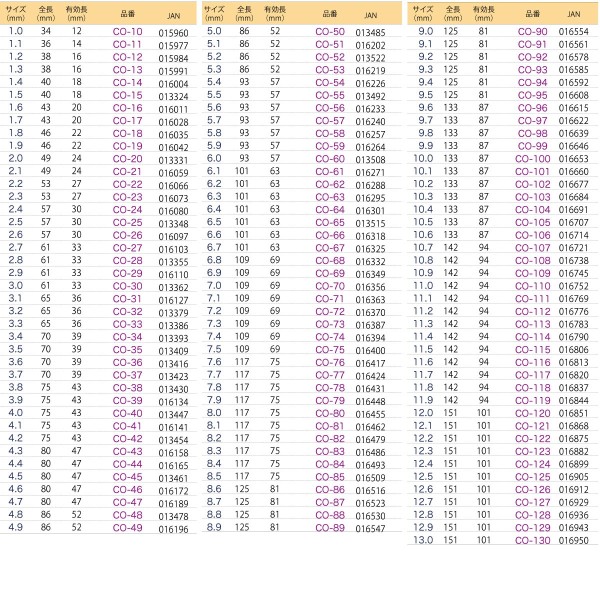Image resolution: width=600 pixels, height=600 pixels.
Task: Click size value 6.5
Action: 214,222
